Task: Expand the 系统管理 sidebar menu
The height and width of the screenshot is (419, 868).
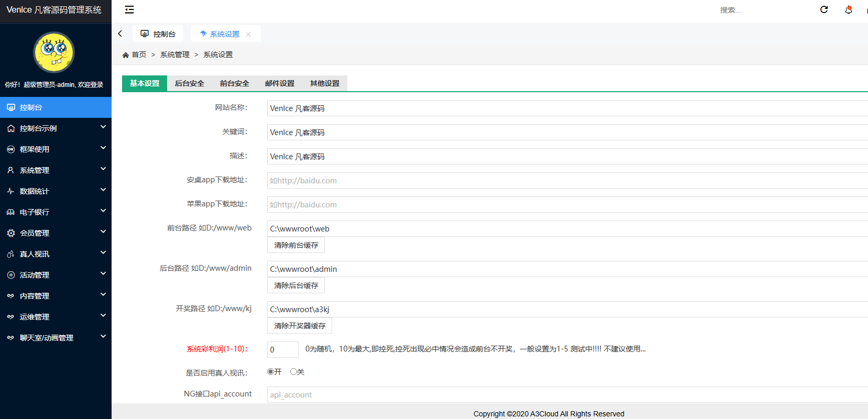Action: pos(56,170)
